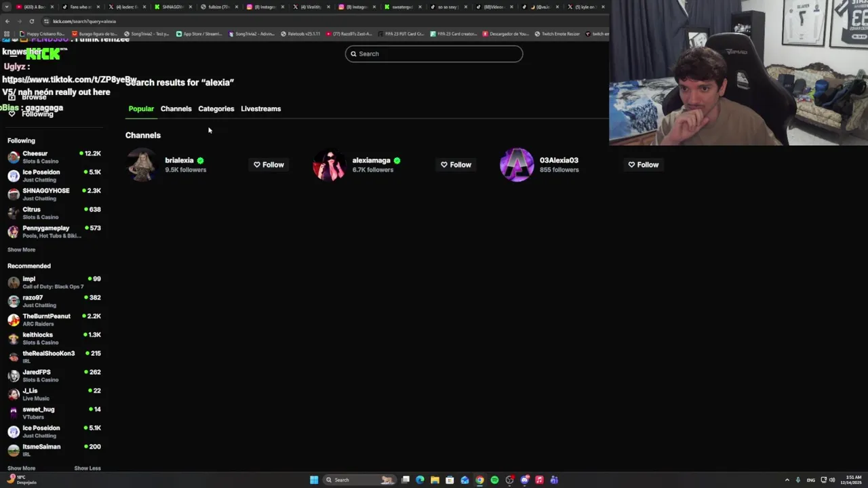Open the alexiamaga channel avatar
Image resolution: width=868 pixels, height=488 pixels.
329,165
